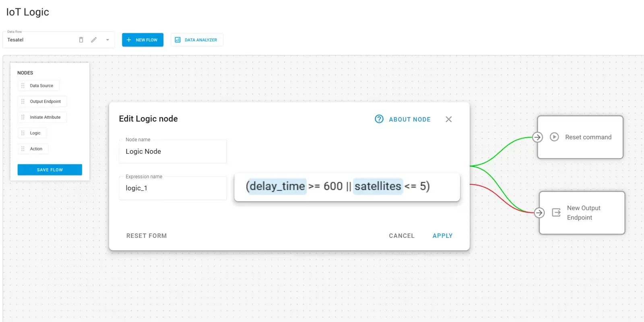This screenshot has height=322, width=644.
Task: Click the play icon inside the Reset command node
Action: point(554,137)
